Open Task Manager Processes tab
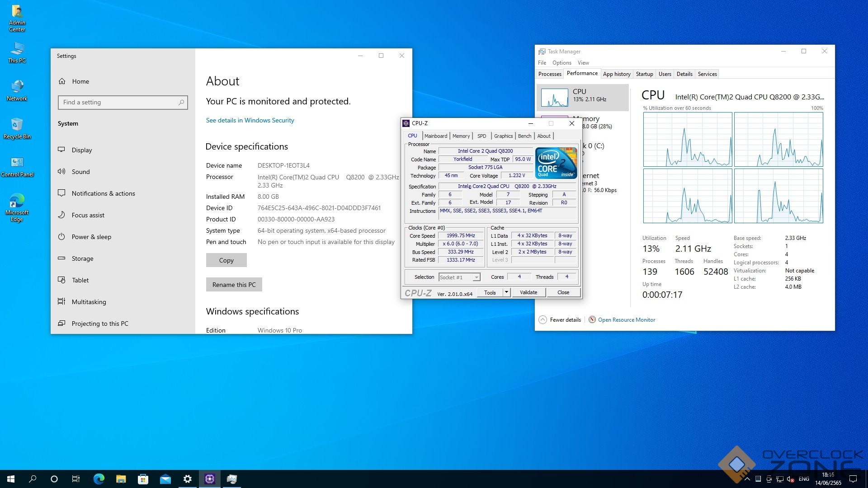Image resolution: width=868 pixels, height=488 pixels. click(x=550, y=74)
